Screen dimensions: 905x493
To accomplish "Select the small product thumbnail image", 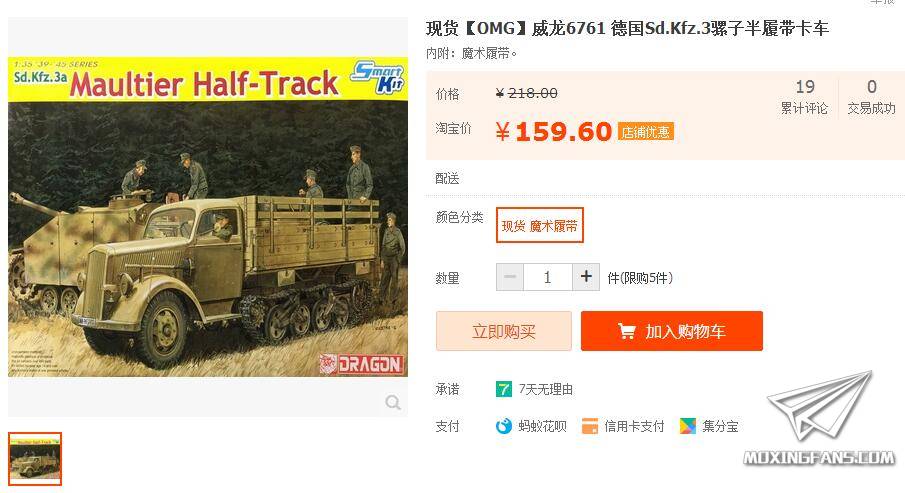I will tap(35, 459).
